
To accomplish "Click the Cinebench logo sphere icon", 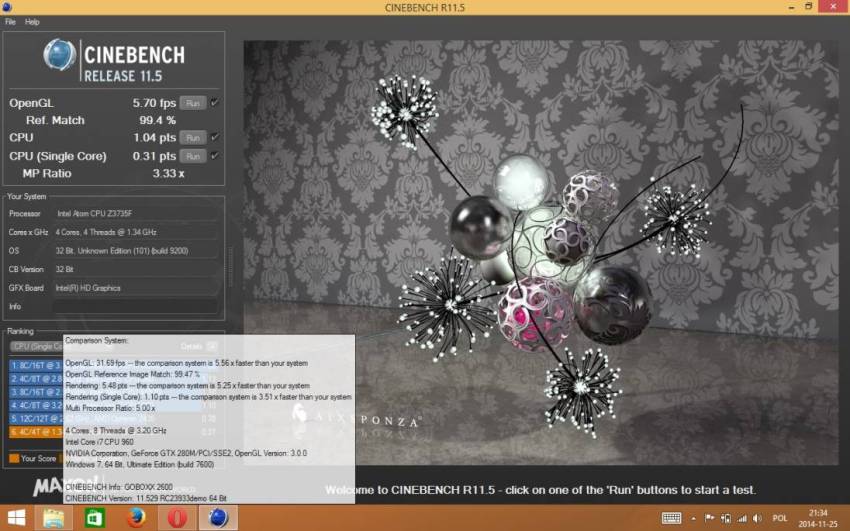I will [60, 55].
